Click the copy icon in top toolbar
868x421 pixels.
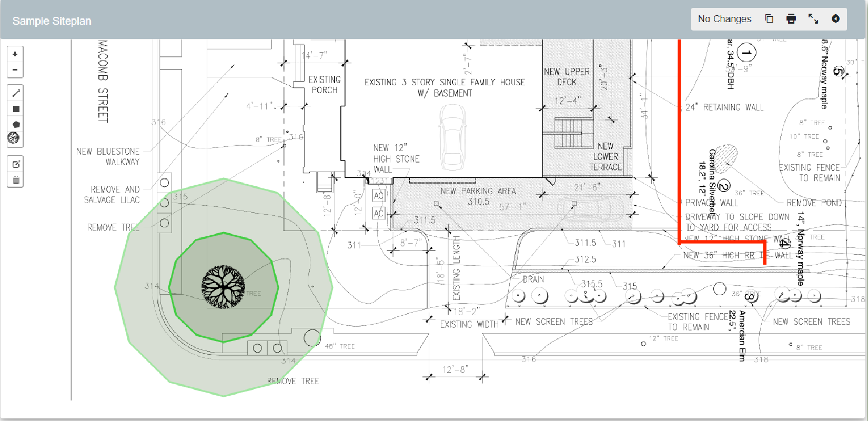pyautogui.click(x=769, y=19)
